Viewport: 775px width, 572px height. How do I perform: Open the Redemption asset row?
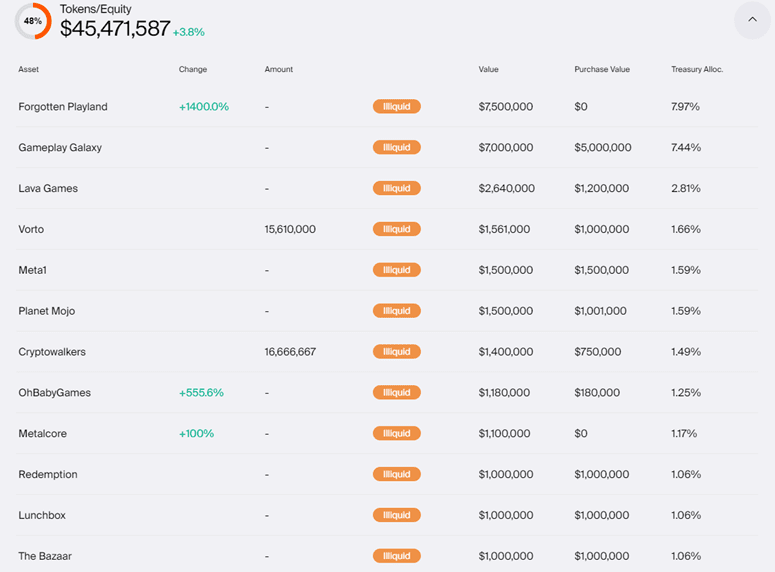pos(48,475)
